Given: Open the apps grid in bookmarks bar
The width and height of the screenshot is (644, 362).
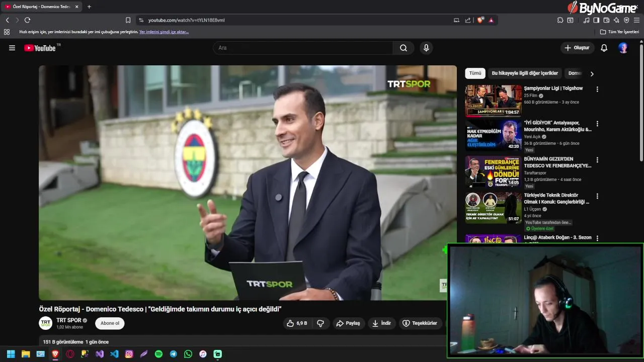Looking at the screenshot, I should [x=7, y=32].
